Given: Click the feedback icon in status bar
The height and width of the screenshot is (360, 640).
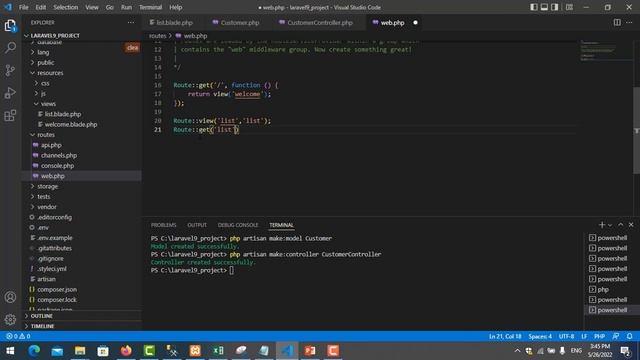Looking at the screenshot, I should pyautogui.click(x=616, y=336).
